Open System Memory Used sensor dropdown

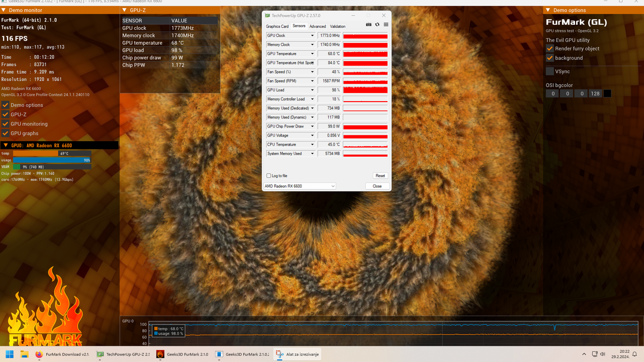[x=312, y=154]
